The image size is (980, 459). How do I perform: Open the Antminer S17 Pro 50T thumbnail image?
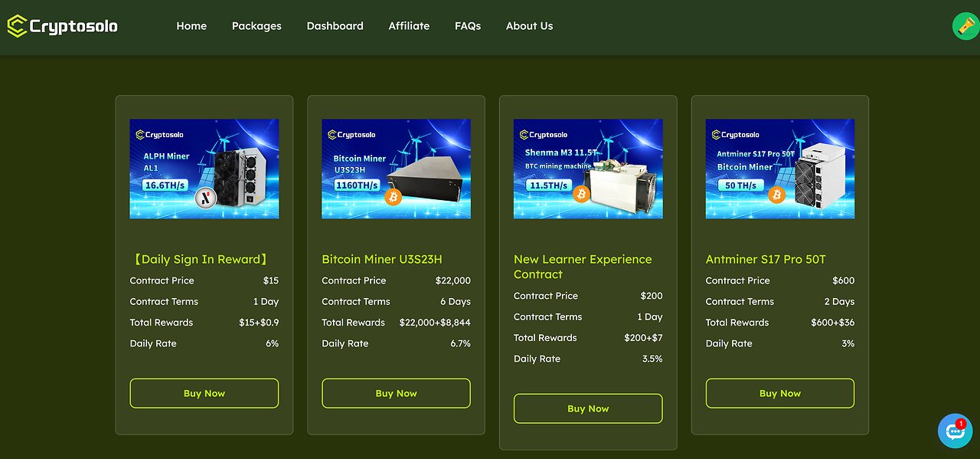pos(780,169)
